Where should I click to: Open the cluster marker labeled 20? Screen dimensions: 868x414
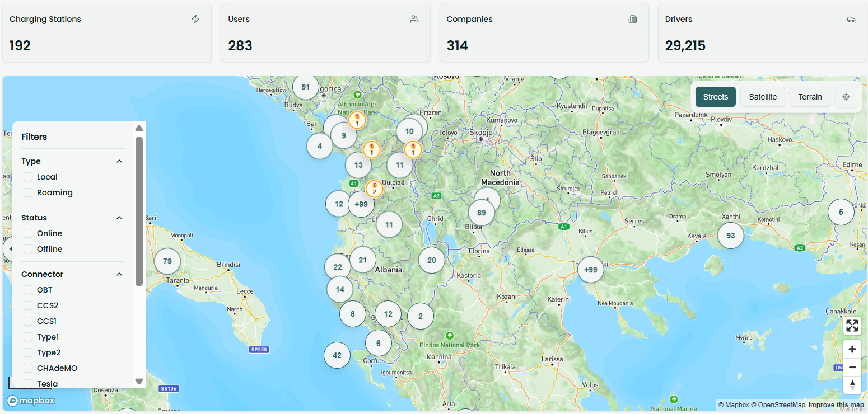[432, 260]
